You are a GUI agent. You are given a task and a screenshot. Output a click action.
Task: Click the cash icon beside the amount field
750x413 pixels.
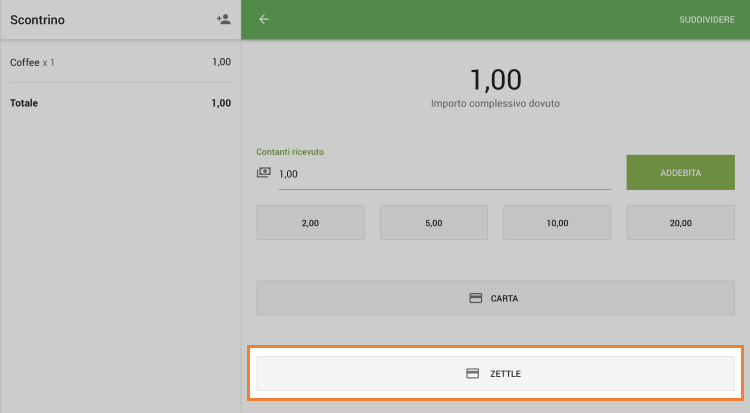(x=264, y=173)
